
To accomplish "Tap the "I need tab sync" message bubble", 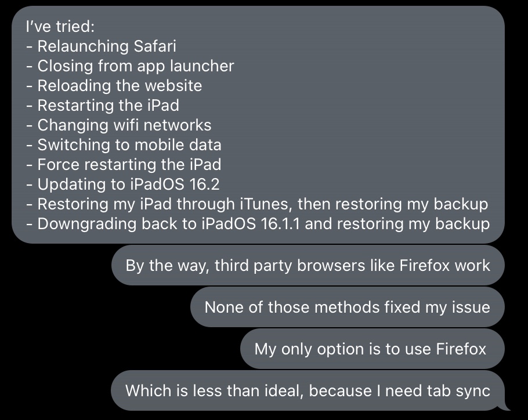I will [308, 390].
